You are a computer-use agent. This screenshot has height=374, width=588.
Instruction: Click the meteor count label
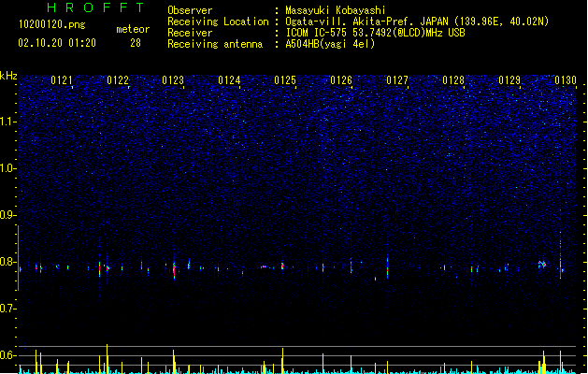[133, 29]
